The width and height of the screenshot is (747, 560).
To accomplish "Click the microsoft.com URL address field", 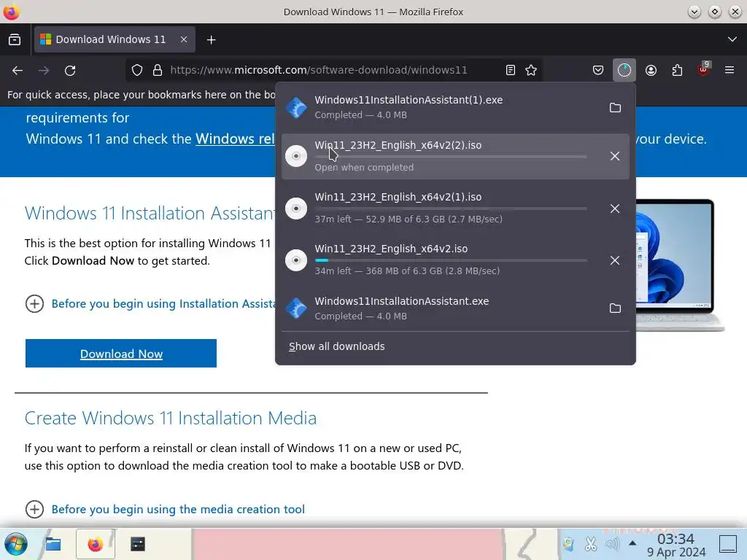I will [x=318, y=71].
